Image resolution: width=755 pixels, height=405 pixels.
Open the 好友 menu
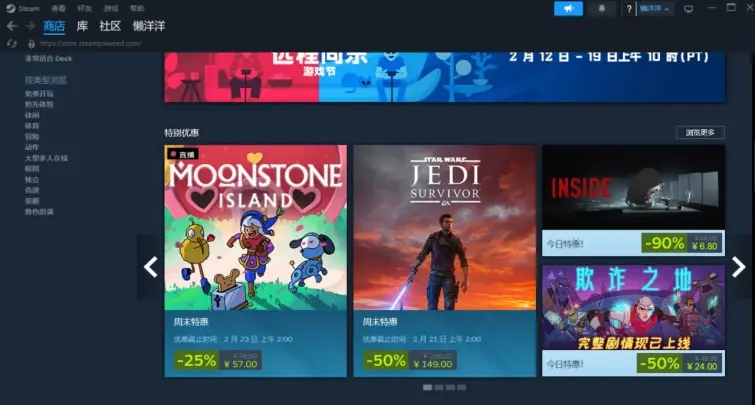coord(84,8)
